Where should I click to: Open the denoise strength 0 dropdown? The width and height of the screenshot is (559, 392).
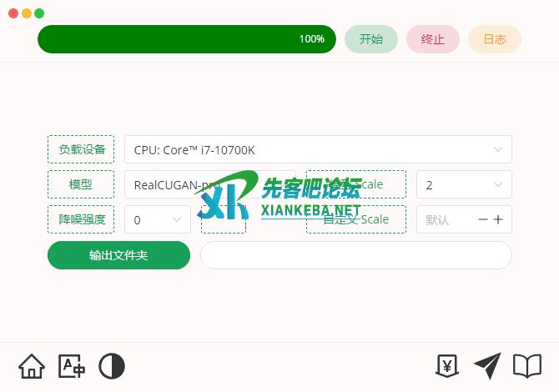pyautogui.click(x=158, y=219)
